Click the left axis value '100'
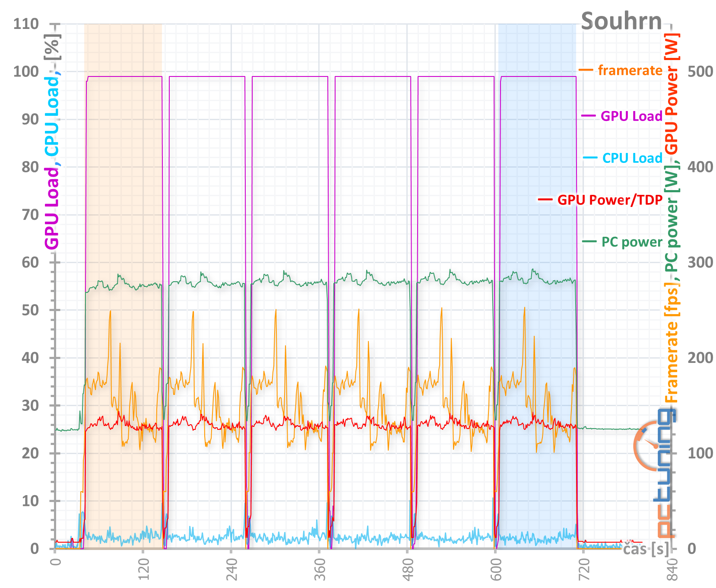The image size is (716, 588). point(26,71)
